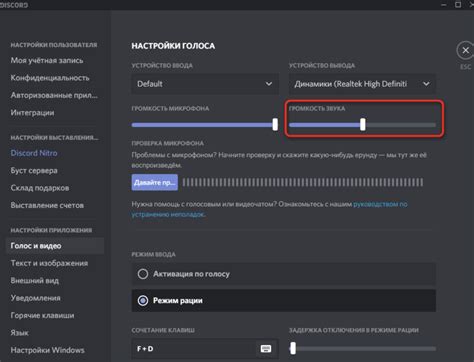Click the keyboard icon in the keybind field
Viewport: 474px width, 362px height.
coord(266,349)
